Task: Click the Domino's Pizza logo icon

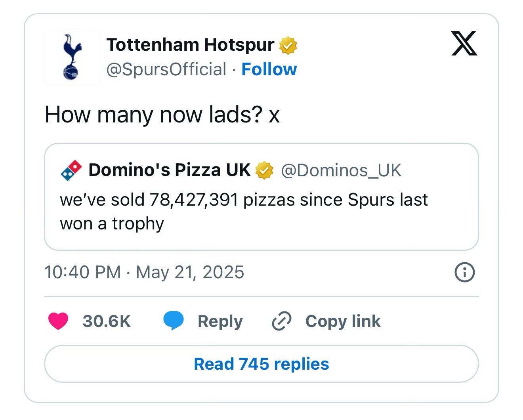Action: coord(71,170)
